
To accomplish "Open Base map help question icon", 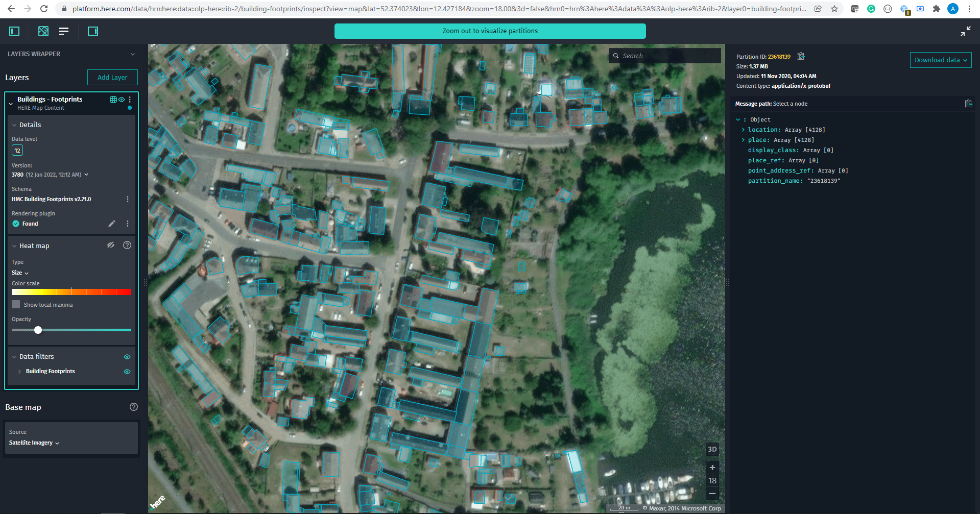I will click(x=134, y=407).
